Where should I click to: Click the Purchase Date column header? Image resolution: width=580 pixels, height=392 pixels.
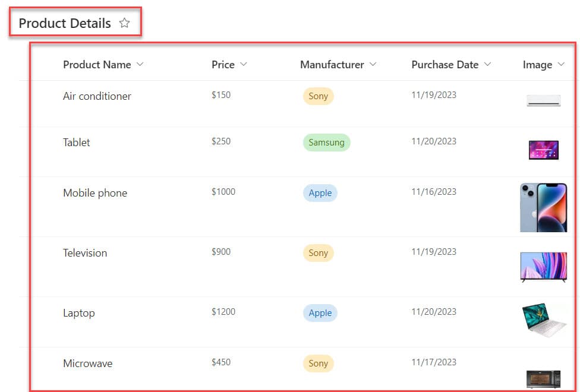445,65
